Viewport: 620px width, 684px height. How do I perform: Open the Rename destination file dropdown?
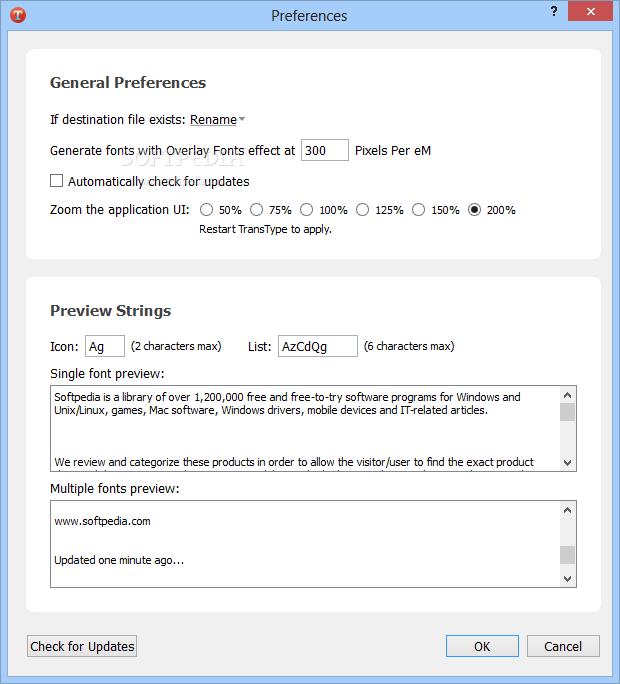[217, 120]
